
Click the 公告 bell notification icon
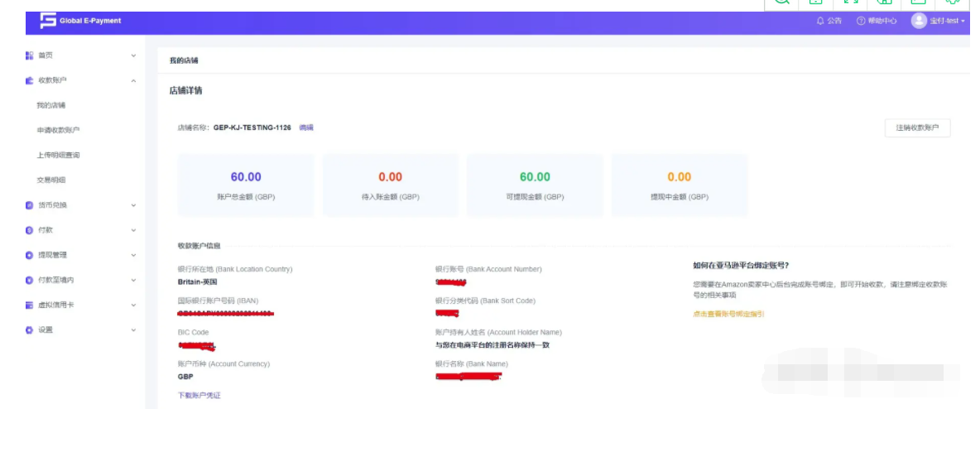(820, 21)
